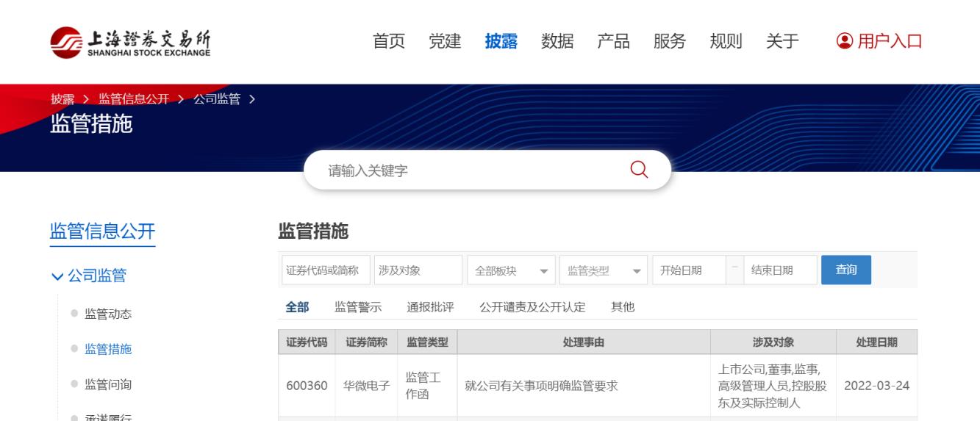Open the 规则 navigation menu

[x=726, y=42]
